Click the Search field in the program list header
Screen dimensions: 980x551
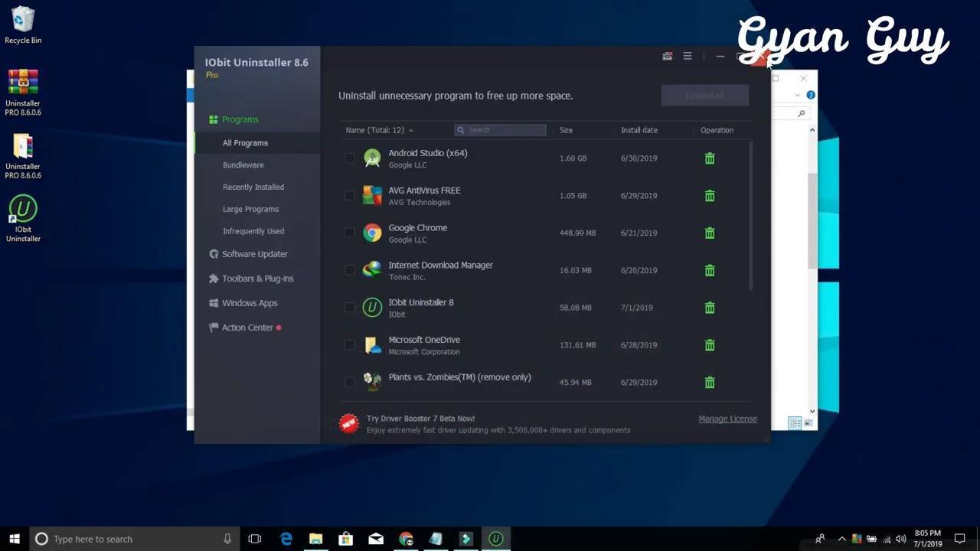500,130
